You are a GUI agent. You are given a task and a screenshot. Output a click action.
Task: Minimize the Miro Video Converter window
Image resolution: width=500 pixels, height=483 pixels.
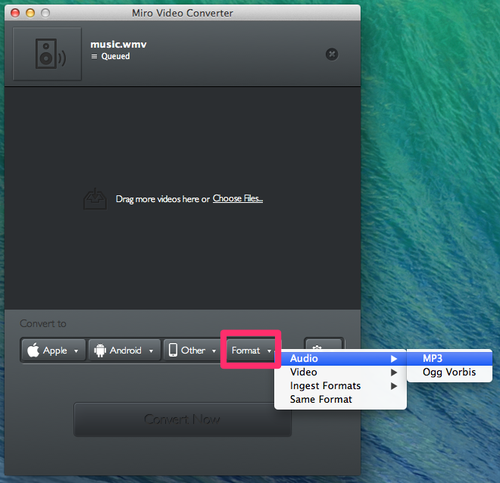30,13
